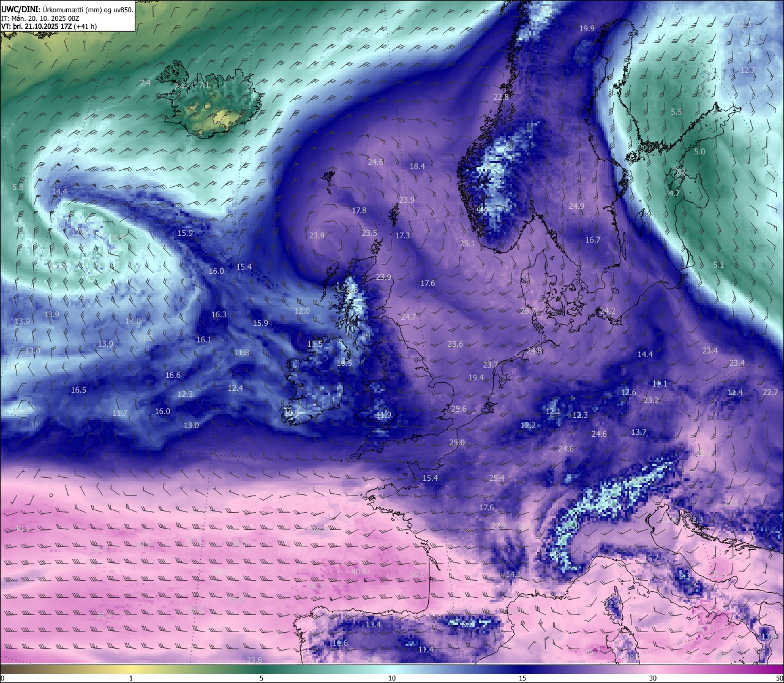Click the 22.7 value at the eastern edge

pyautogui.click(x=771, y=392)
